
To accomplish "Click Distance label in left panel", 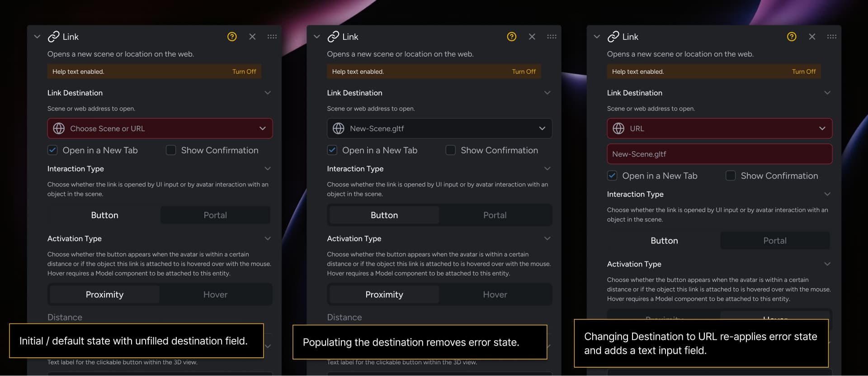I will coord(65,317).
